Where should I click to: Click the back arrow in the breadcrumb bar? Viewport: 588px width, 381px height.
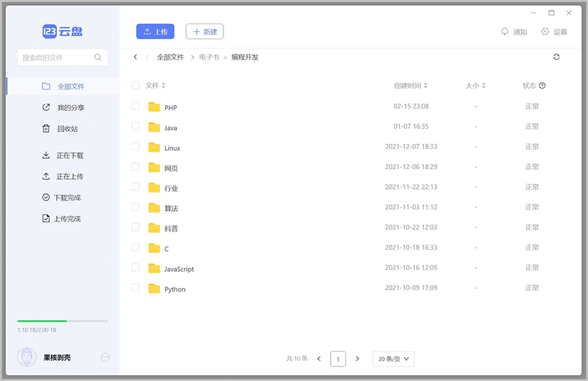[x=135, y=57]
